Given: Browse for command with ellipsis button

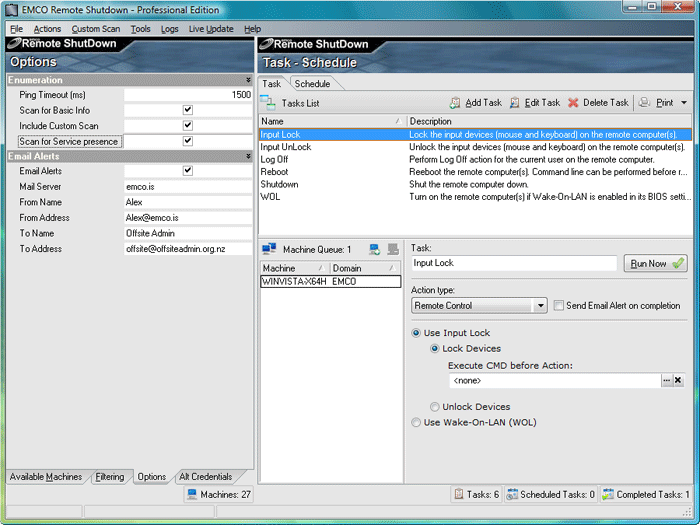Looking at the screenshot, I should coord(667,380).
